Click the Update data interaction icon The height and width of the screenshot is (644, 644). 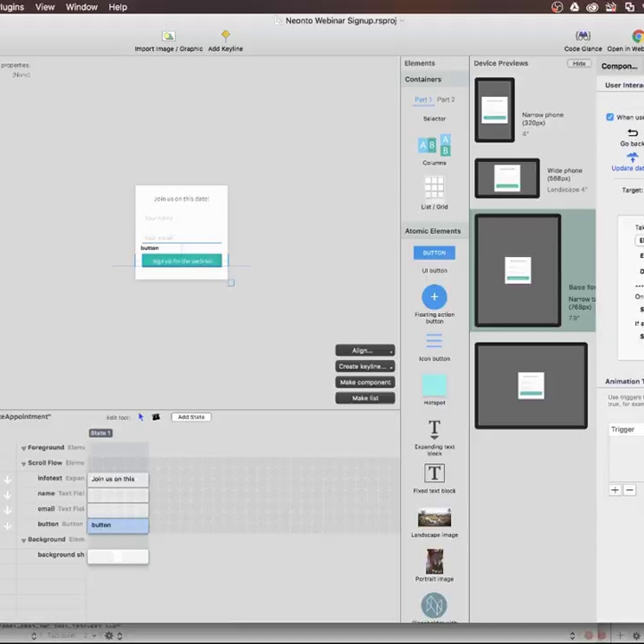coord(632,157)
